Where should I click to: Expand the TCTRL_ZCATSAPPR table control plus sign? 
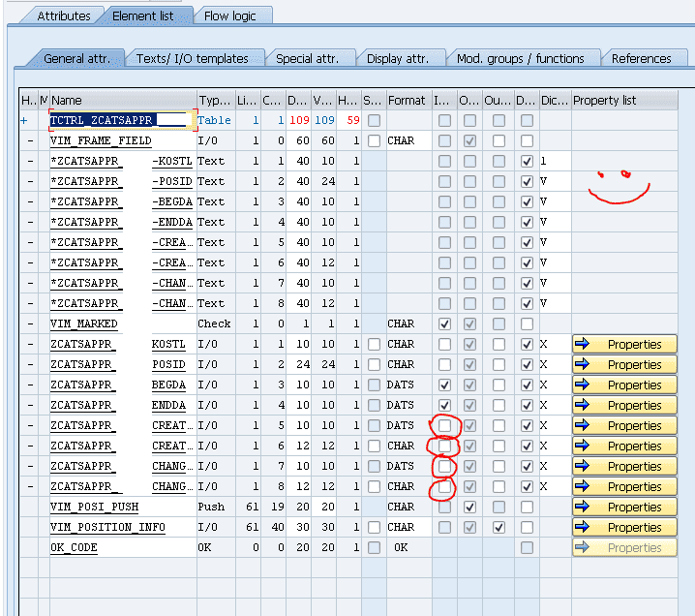(24, 120)
